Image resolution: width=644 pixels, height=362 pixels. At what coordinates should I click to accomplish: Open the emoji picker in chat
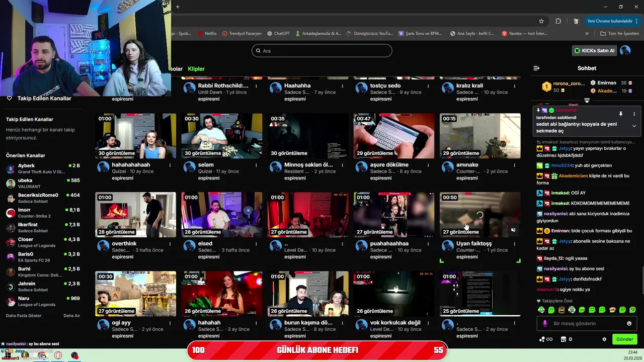629,323
